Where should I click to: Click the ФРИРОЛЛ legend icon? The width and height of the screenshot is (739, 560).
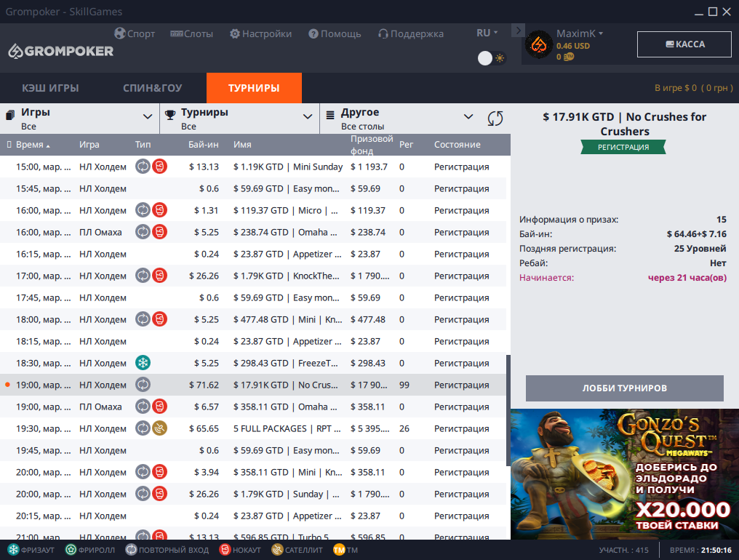[x=71, y=550]
